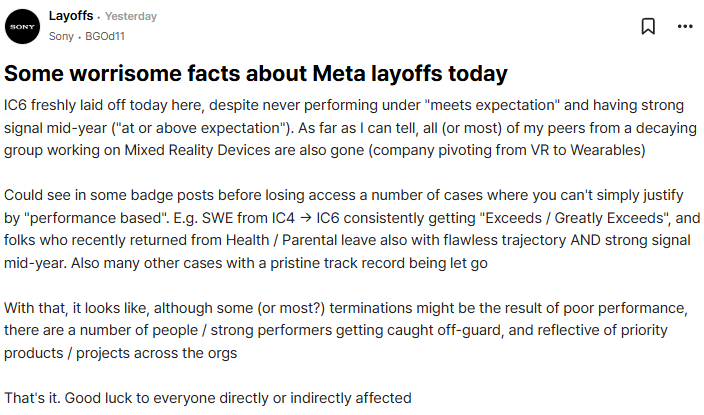
Task: Click the paragraph starting "With that, it looks like"
Action: coord(346,331)
